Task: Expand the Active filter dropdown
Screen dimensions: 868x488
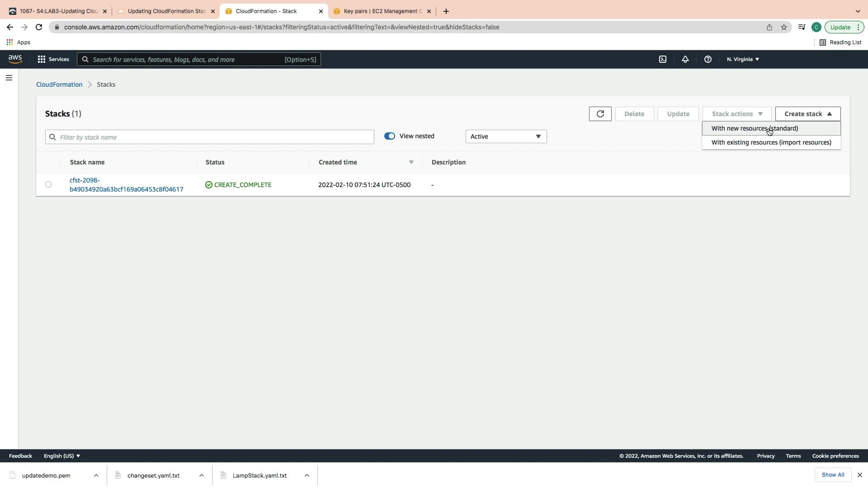Action: (x=505, y=136)
